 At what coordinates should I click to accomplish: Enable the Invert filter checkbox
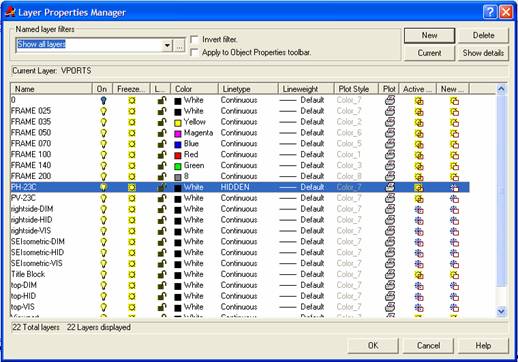194,40
